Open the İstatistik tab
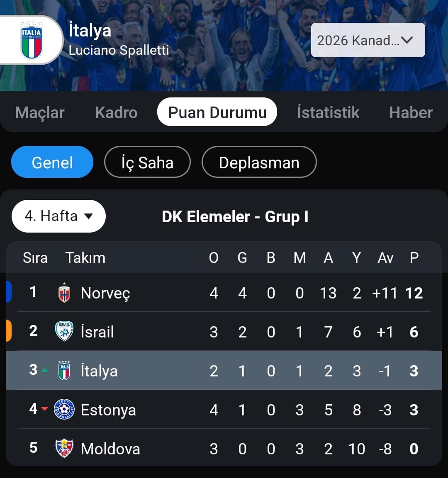Viewport: 448px width, 478px height. pyautogui.click(x=328, y=112)
